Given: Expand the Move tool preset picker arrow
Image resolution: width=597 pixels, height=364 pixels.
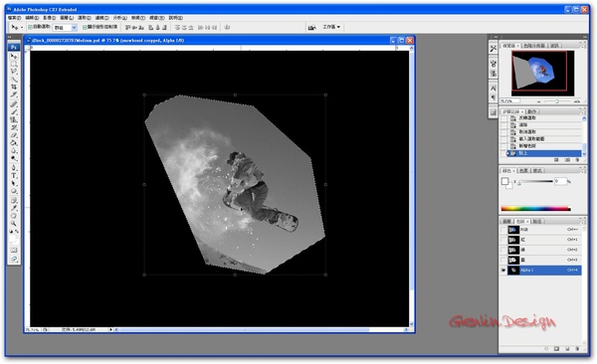Looking at the screenshot, I should point(22,28).
